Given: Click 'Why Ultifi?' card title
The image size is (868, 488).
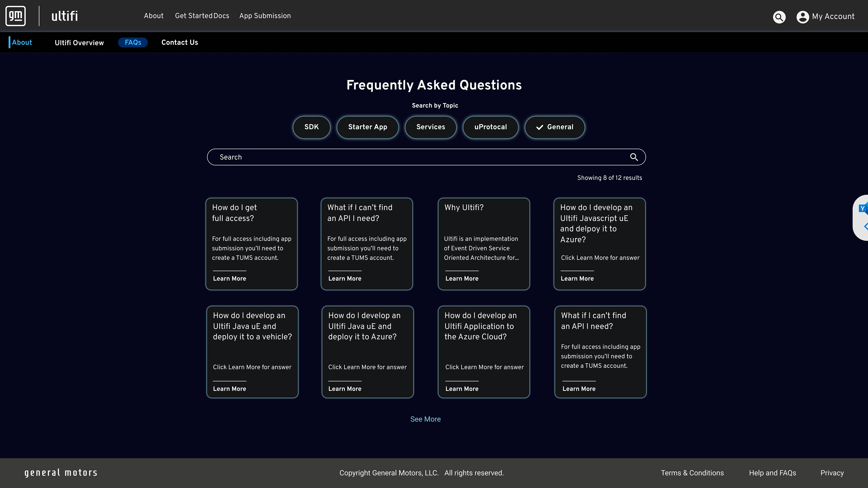Looking at the screenshot, I should pyautogui.click(x=464, y=207).
